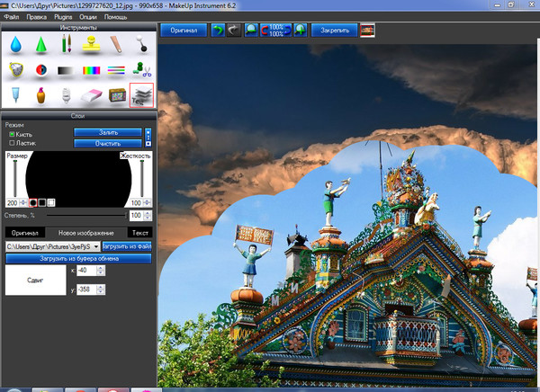Click the Жесткость vertical slider
The height and width of the screenshot is (392, 540).
coord(141,178)
